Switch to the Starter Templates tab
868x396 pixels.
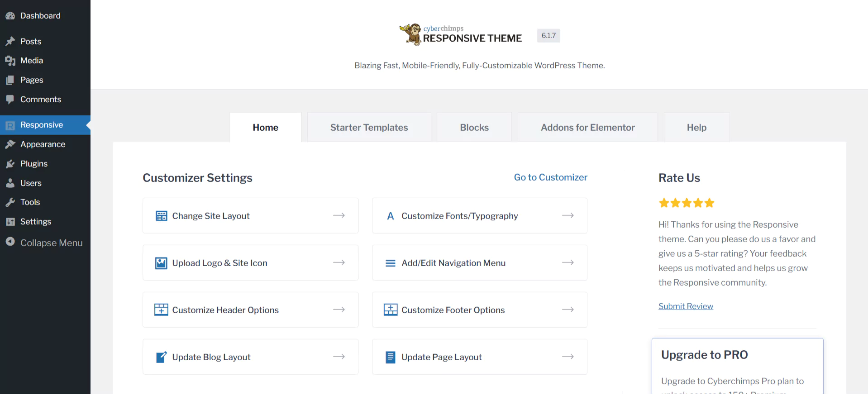point(369,128)
